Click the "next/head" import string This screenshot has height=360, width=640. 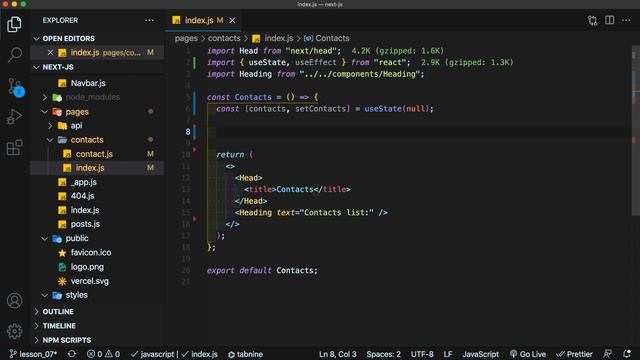click(311, 51)
